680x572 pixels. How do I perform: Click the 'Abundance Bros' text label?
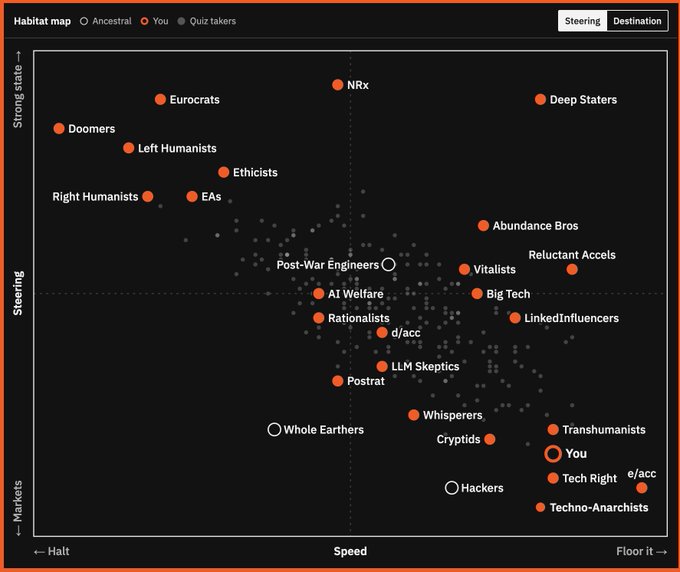[x=535, y=226]
